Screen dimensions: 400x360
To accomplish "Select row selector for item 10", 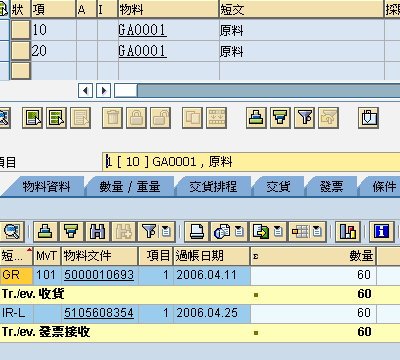I will [21, 30].
